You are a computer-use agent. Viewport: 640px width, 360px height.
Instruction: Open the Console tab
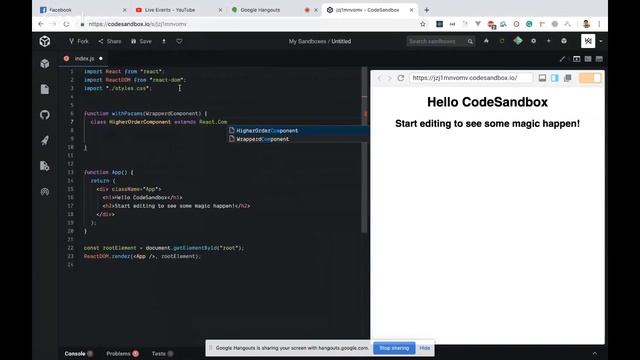(x=78, y=353)
